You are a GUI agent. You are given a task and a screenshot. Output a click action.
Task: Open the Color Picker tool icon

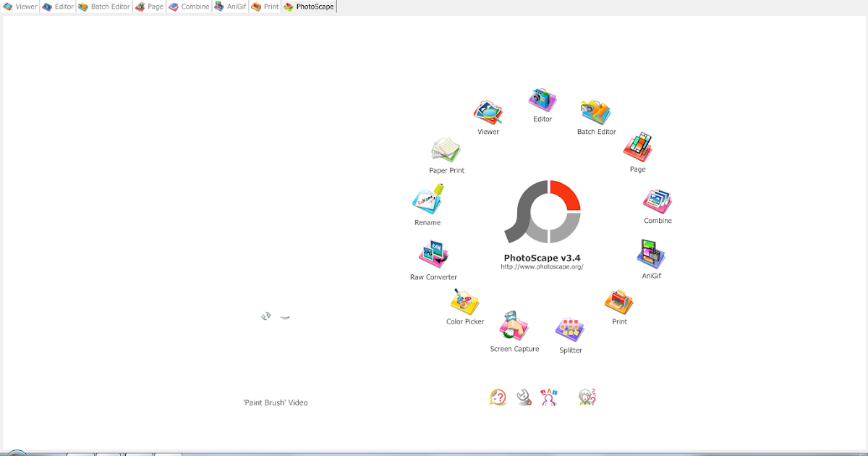(x=465, y=302)
